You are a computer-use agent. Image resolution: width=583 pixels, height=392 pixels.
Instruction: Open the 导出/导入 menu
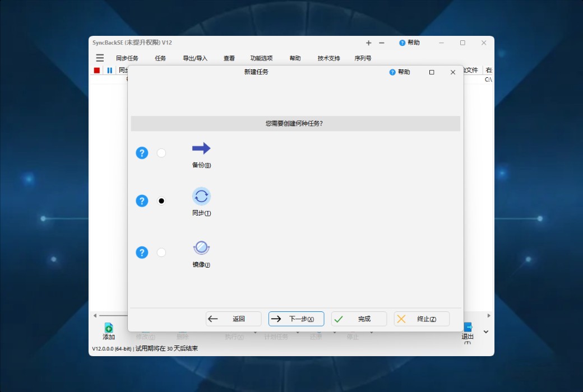tap(194, 58)
